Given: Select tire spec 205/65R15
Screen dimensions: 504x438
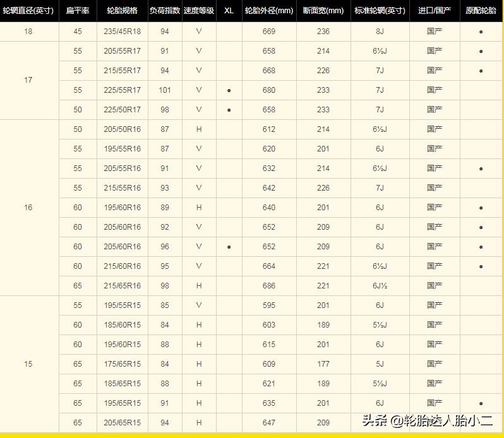Looking at the screenshot, I should (x=122, y=423).
